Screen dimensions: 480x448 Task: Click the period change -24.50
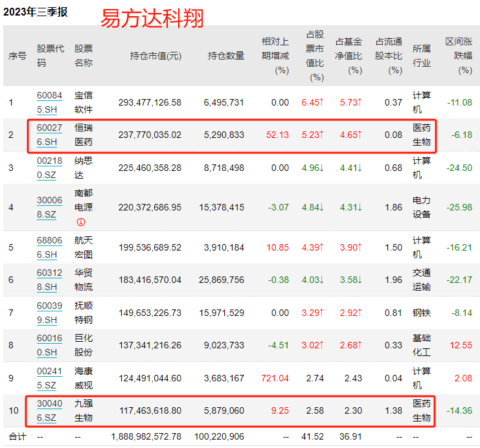click(x=459, y=168)
